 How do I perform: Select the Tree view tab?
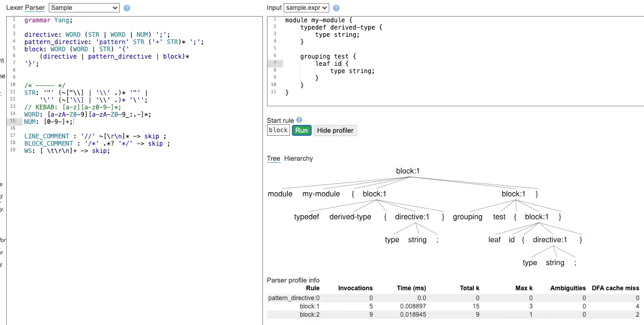click(274, 159)
